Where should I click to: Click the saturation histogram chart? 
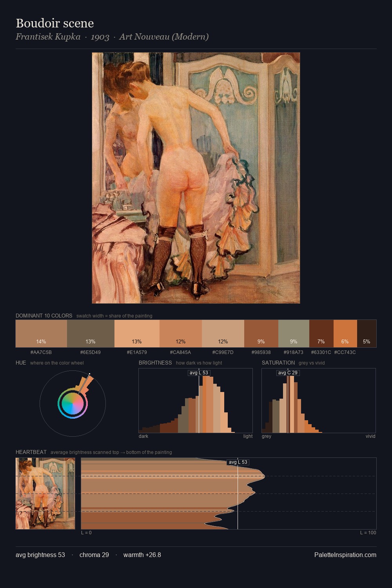coord(319,401)
